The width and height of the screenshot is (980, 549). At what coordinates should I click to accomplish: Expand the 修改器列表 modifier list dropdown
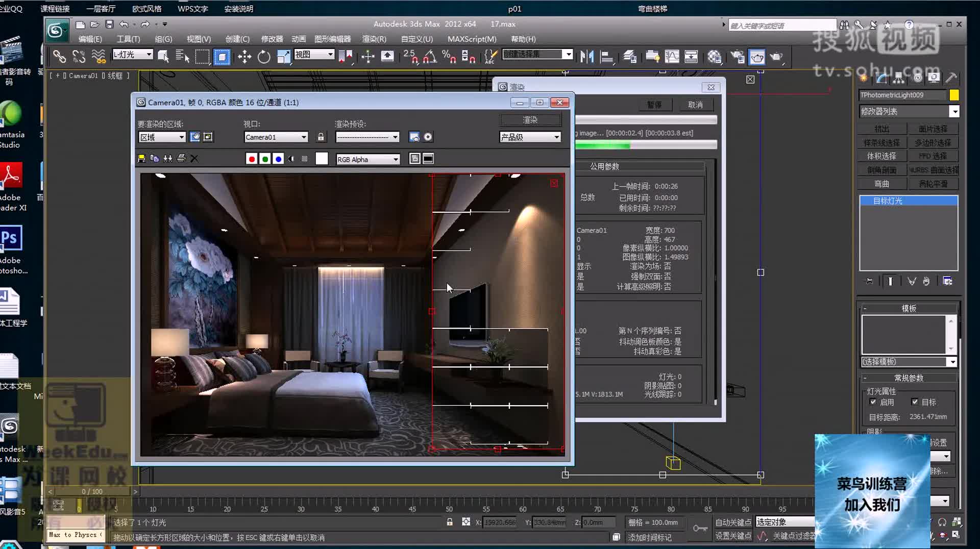click(955, 111)
